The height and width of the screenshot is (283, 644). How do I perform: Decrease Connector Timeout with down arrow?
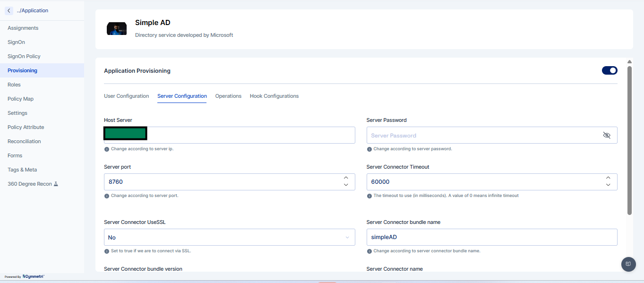[608, 185]
